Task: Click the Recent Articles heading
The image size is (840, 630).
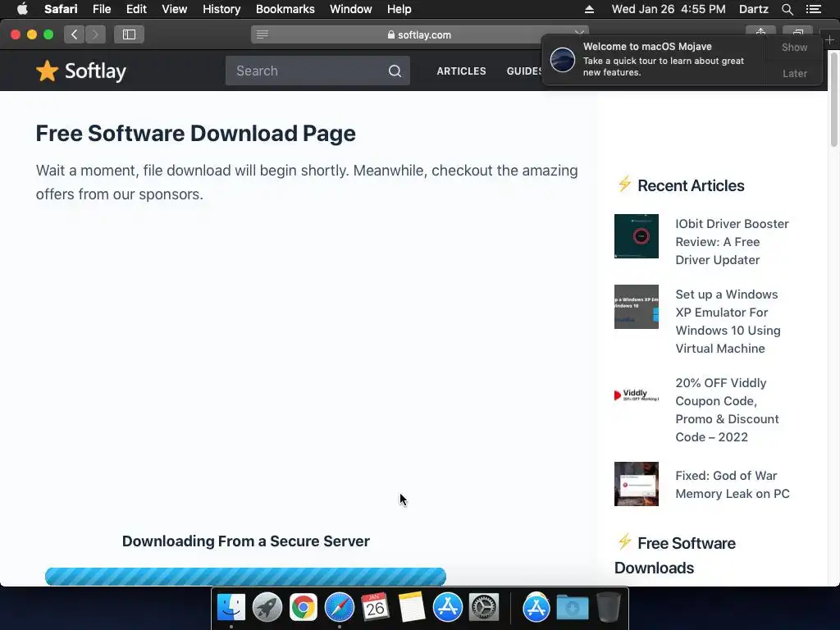Action: point(691,185)
